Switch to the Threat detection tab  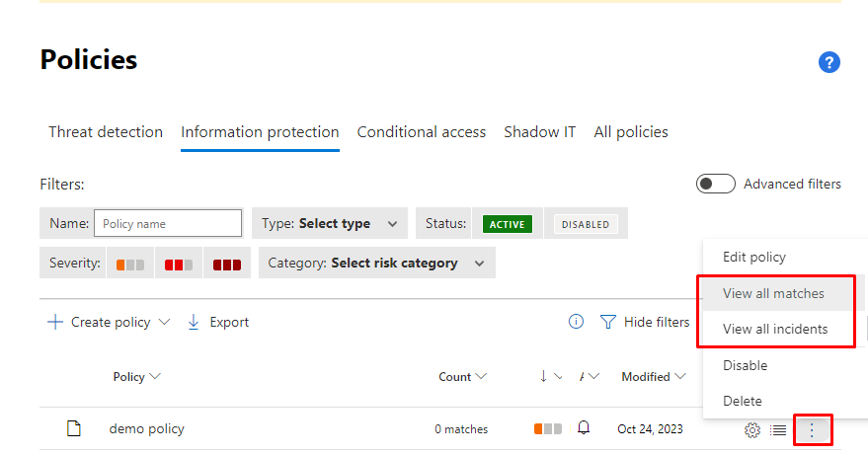pyautogui.click(x=106, y=132)
